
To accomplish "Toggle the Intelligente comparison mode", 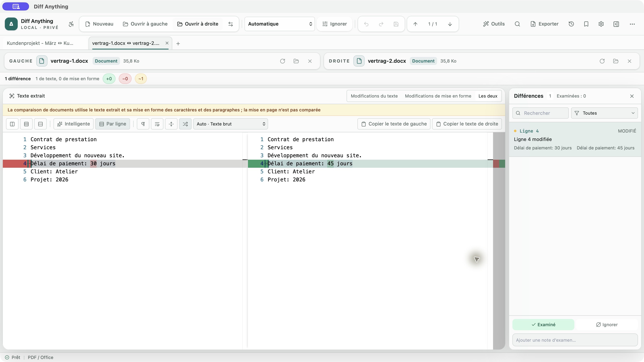I will tap(73, 124).
